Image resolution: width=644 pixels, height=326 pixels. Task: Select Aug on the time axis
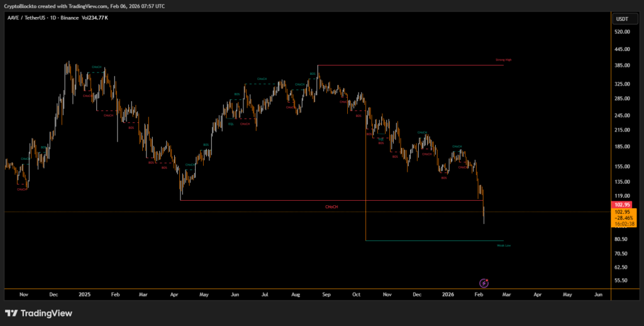(x=294, y=294)
